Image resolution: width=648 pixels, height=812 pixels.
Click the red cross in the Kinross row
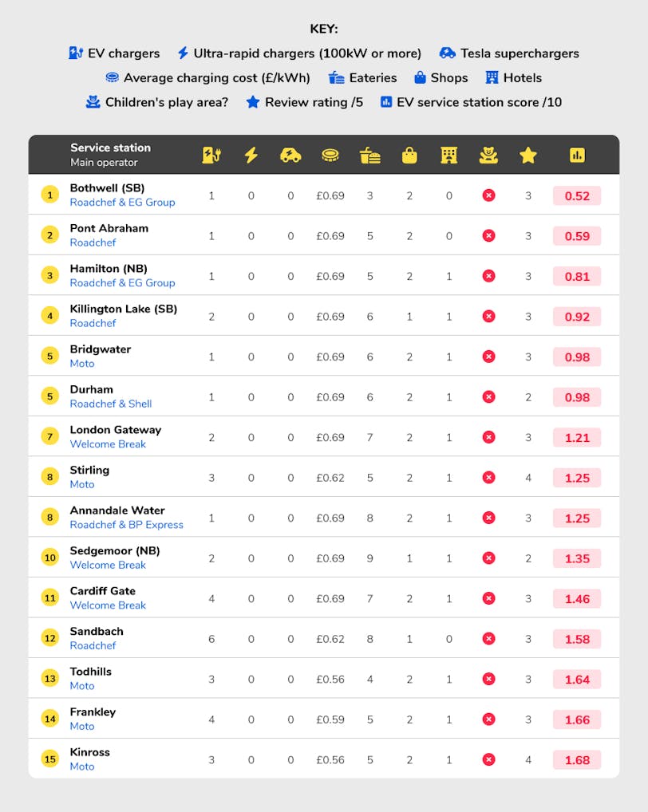(x=488, y=759)
